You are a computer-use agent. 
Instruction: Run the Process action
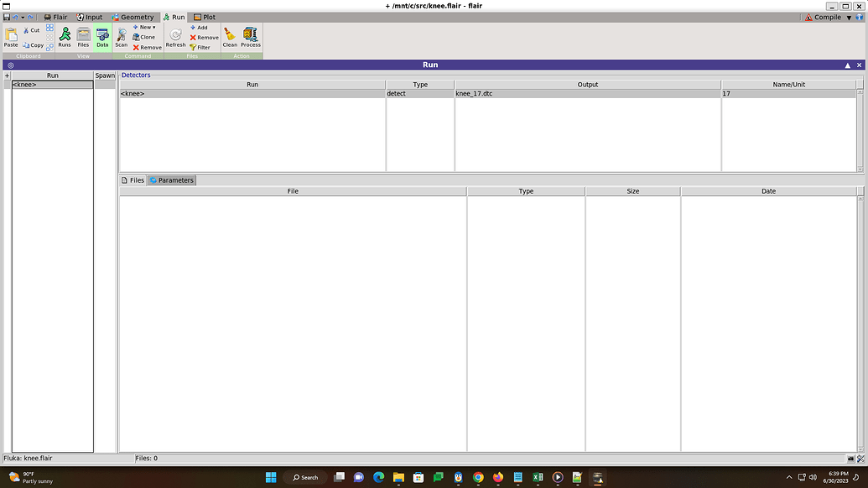click(x=251, y=37)
